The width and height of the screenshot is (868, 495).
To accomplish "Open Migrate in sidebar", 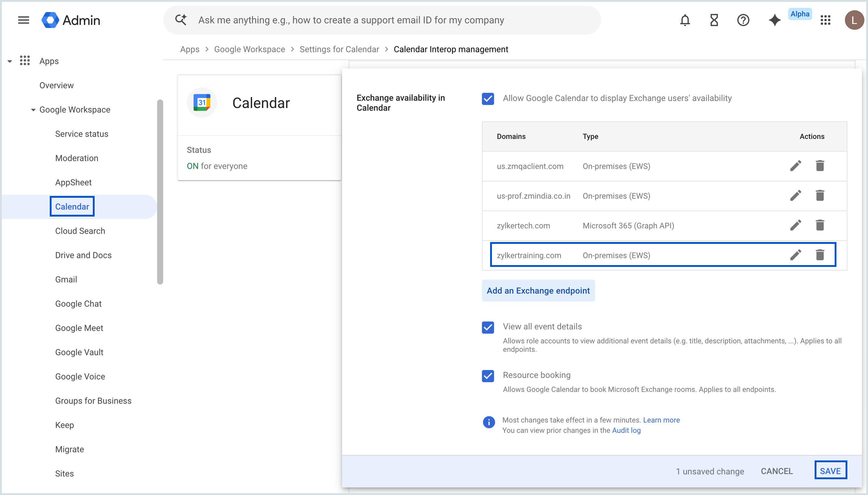I will 69,450.
